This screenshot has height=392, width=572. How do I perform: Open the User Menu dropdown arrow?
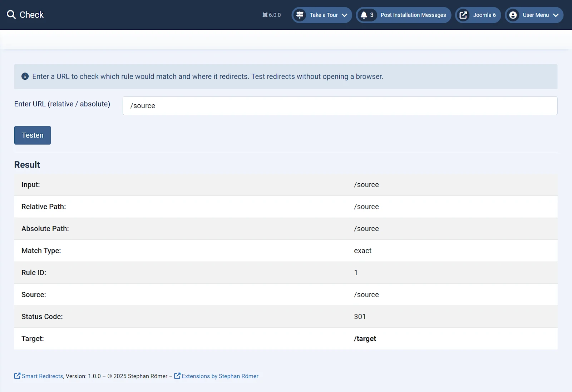coord(556,15)
